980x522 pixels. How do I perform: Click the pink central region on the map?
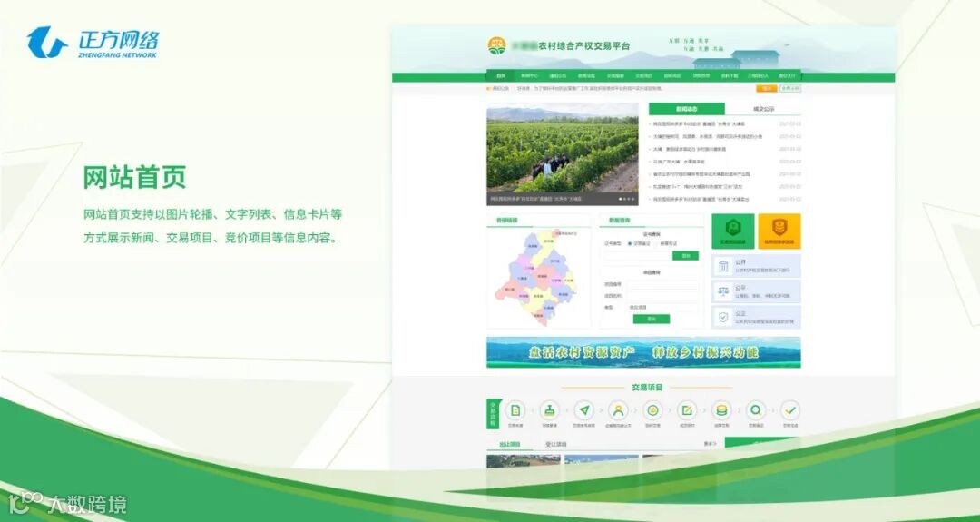(x=544, y=275)
